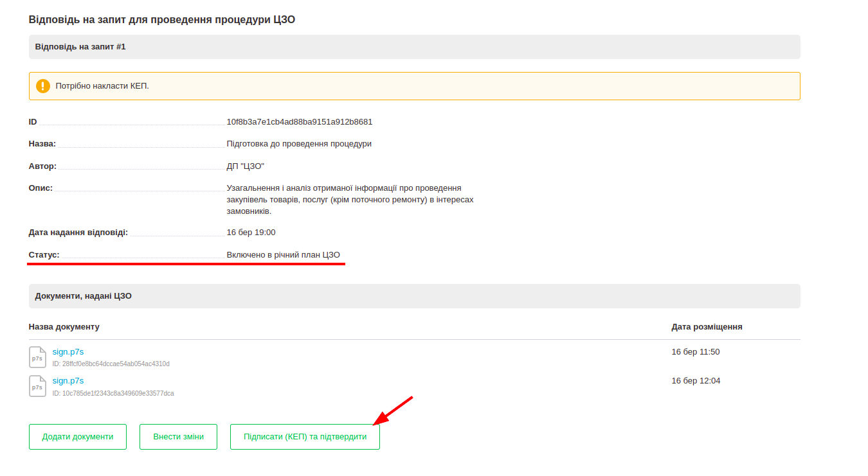Click p7s file icon dated 16 бер 12:04
This screenshot has height=476, width=868.
click(38, 386)
